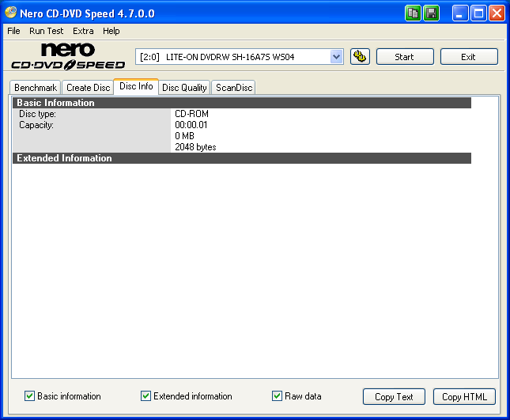This screenshot has width=510, height=420.
Task: Click the Basic Information section header
Action: click(242, 103)
